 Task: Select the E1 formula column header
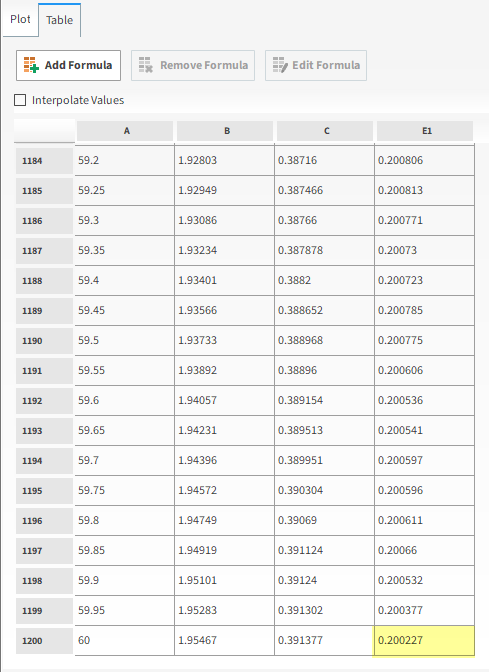pos(425,131)
